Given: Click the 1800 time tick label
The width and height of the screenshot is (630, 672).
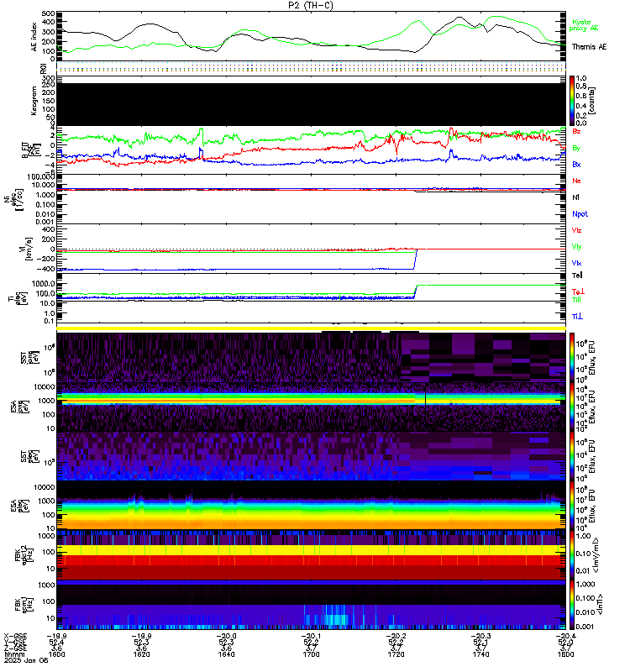Looking at the screenshot, I should (565, 654).
